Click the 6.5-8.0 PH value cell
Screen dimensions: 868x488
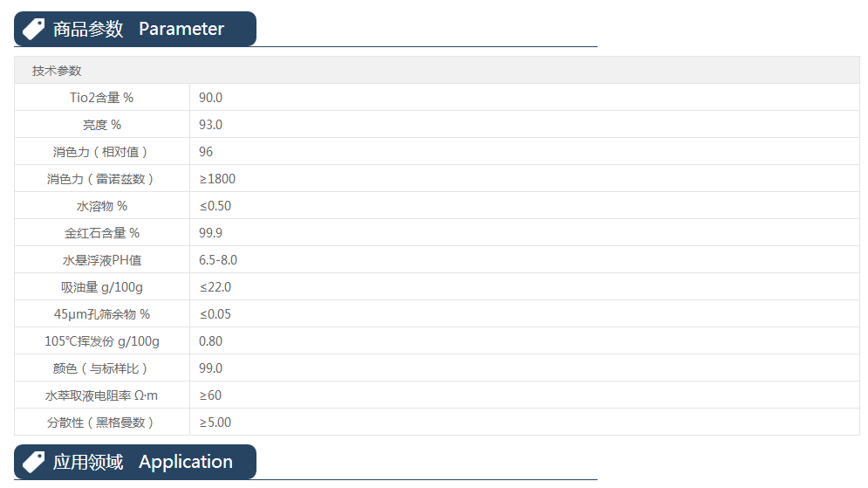pos(218,260)
